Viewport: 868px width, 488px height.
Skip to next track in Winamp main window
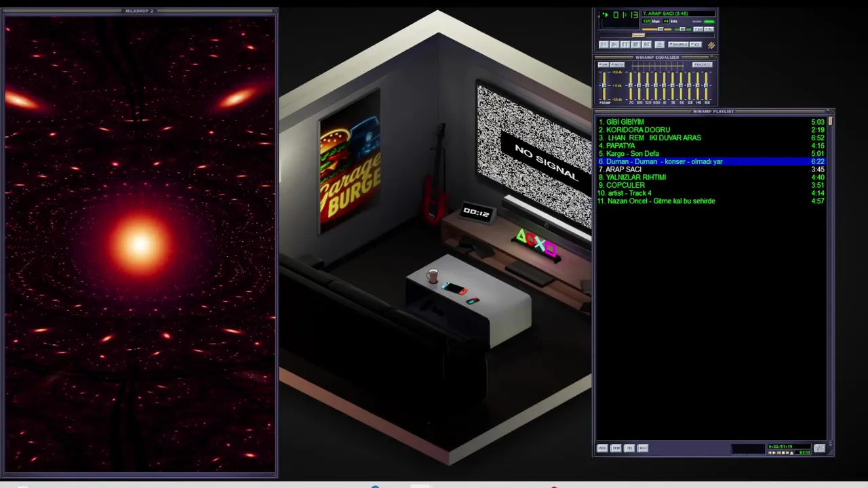647,45
